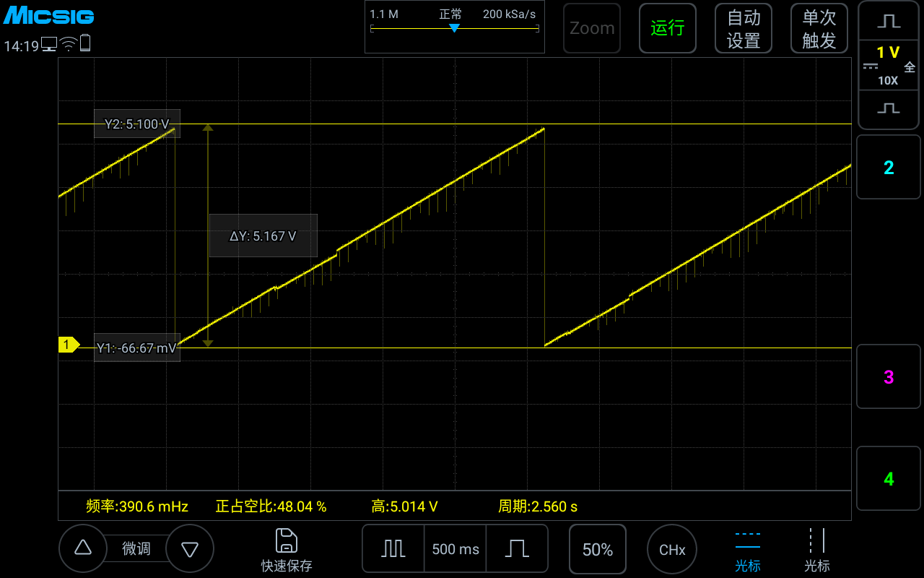Click the channel 1 vertical scale down pulse icon
The height and width of the screenshot is (578, 924).
(889, 108)
